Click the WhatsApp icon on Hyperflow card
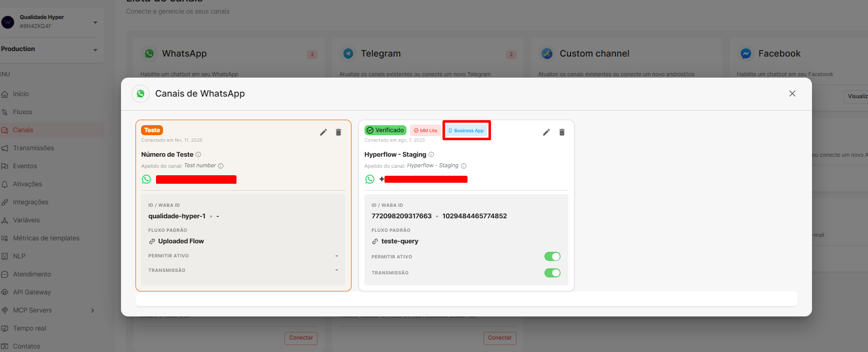868x352 pixels. (x=370, y=179)
